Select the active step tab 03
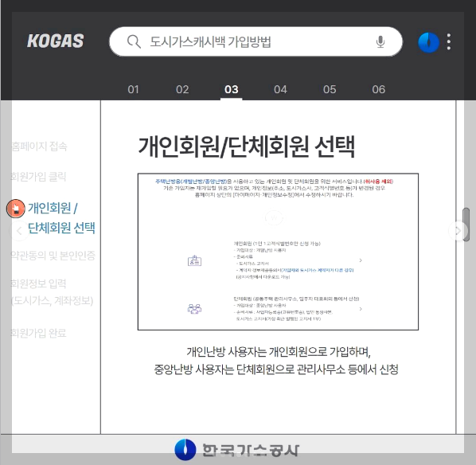 pos(232,89)
